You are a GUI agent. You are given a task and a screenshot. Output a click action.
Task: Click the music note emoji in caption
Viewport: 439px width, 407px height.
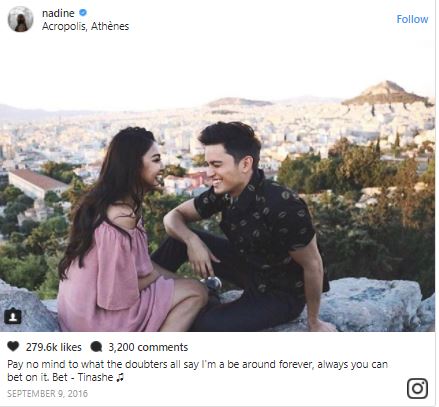coord(120,377)
